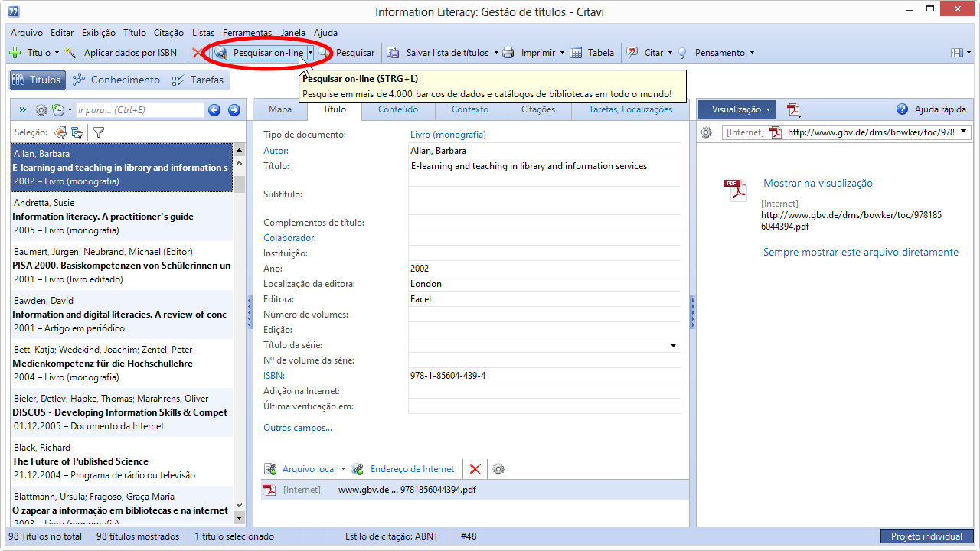Click the large PDF icon in the preview
This screenshot has width=980, height=551.
(735, 190)
